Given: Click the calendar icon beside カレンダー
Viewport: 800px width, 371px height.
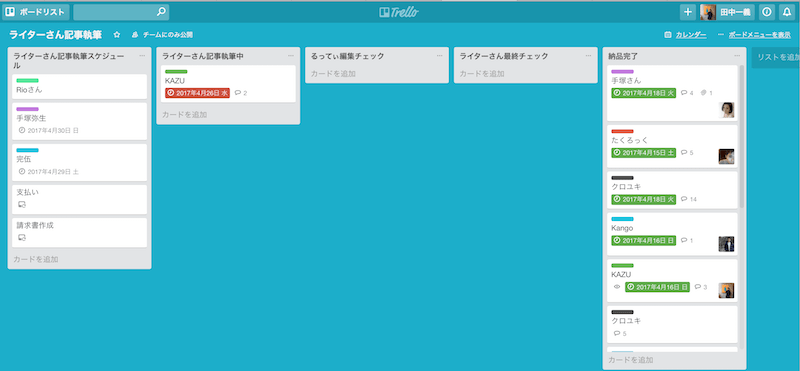Looking at the screenshot, I should pyautogui.click(x=668, y=35).
